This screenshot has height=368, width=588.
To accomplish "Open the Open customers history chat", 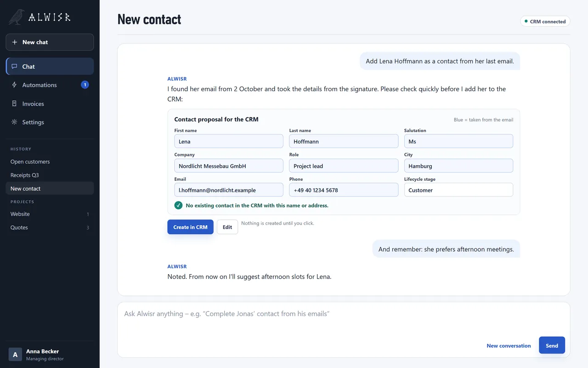I will point(50,162).
